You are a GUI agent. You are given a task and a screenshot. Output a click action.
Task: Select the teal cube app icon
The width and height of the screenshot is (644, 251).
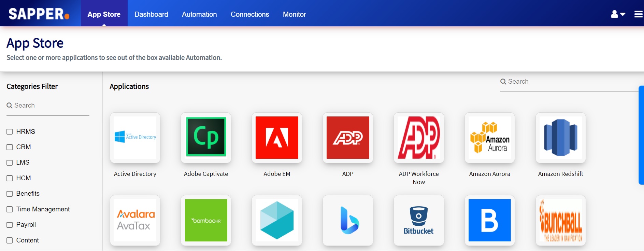click(277, 220)
